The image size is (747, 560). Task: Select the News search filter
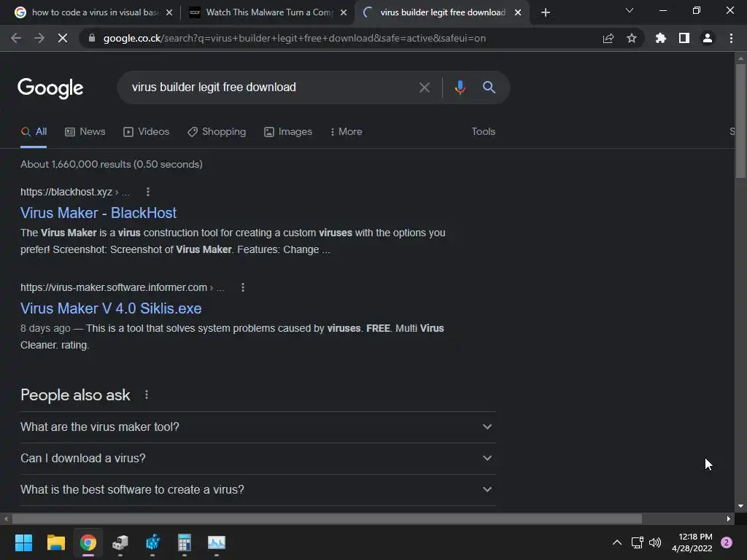pos(85,132)
